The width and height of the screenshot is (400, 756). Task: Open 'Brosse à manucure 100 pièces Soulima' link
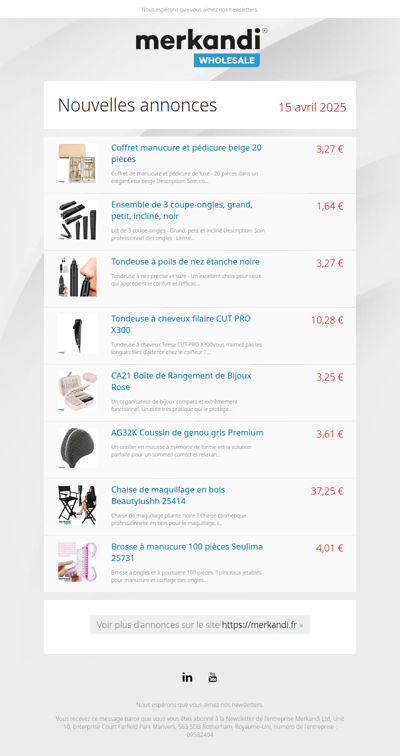pos(187,553)
